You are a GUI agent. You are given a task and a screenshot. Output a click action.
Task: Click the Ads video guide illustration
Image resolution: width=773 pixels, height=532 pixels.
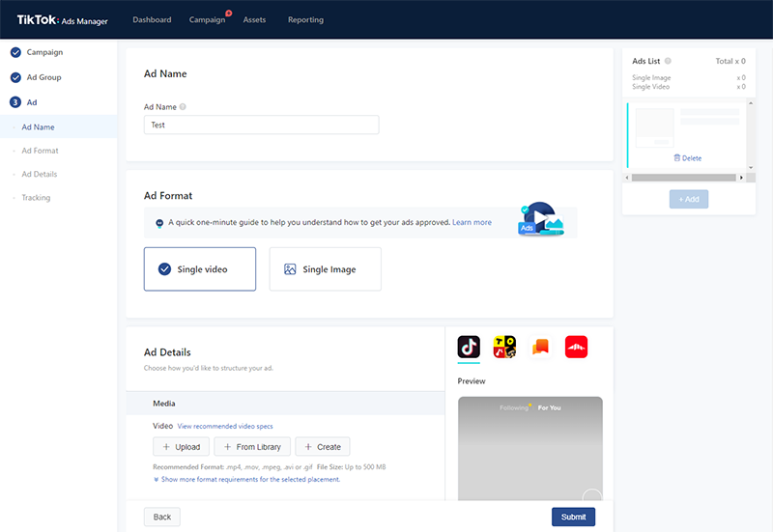pos(541,219)
